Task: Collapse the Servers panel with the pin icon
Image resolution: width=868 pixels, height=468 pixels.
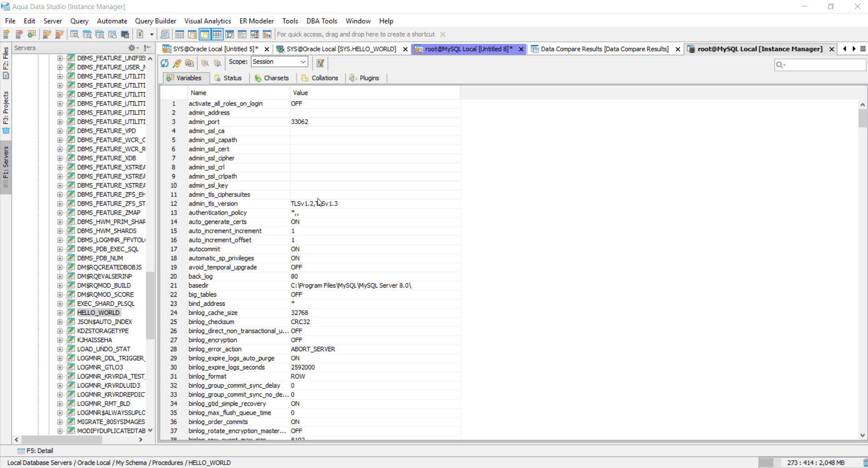Action: click(x=148, y=48)
